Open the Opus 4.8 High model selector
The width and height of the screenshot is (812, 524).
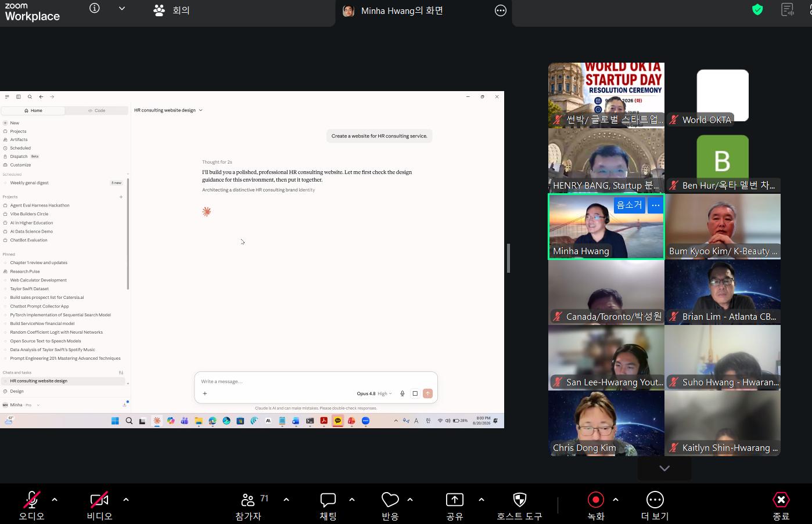(x=374, y=393)
